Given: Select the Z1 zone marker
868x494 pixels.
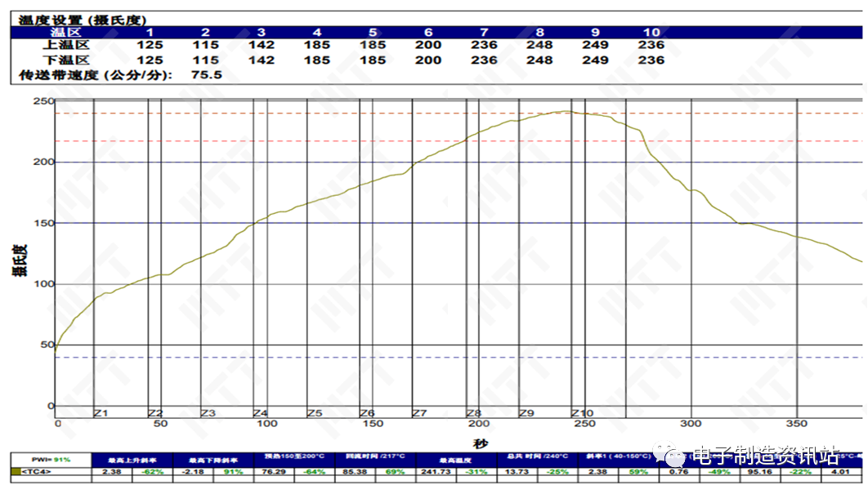Looking at the screenshot, I should pyautogui.click(x=101, y=413).
